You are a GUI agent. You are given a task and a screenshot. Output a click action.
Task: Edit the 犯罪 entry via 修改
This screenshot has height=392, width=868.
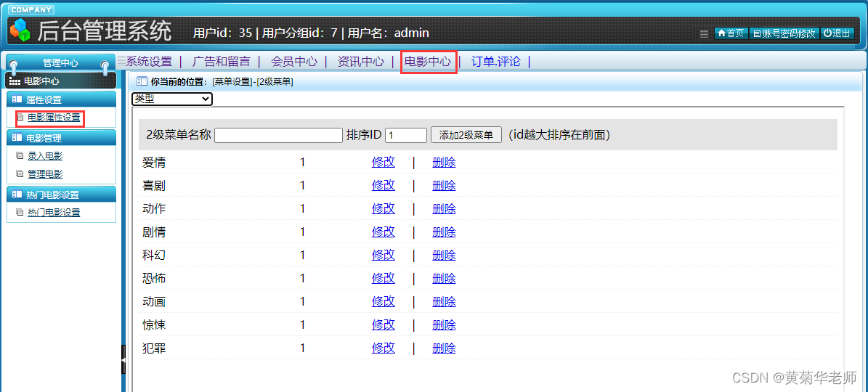tap(384, 348)
